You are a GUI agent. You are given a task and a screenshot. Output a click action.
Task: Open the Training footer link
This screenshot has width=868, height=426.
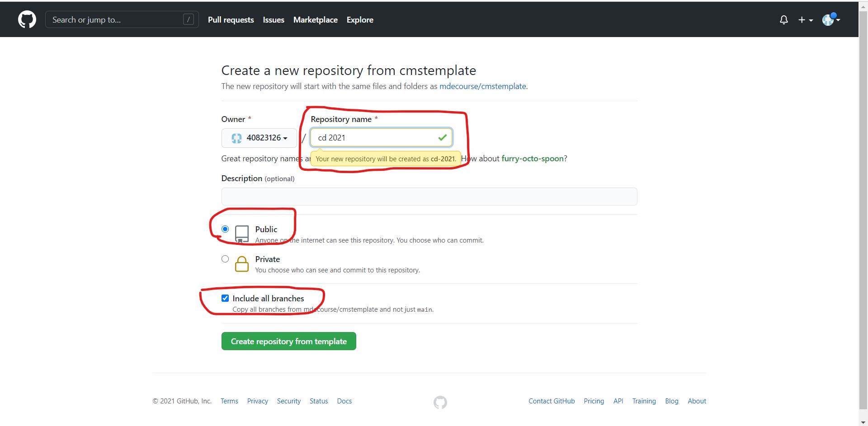click(644, 401)
